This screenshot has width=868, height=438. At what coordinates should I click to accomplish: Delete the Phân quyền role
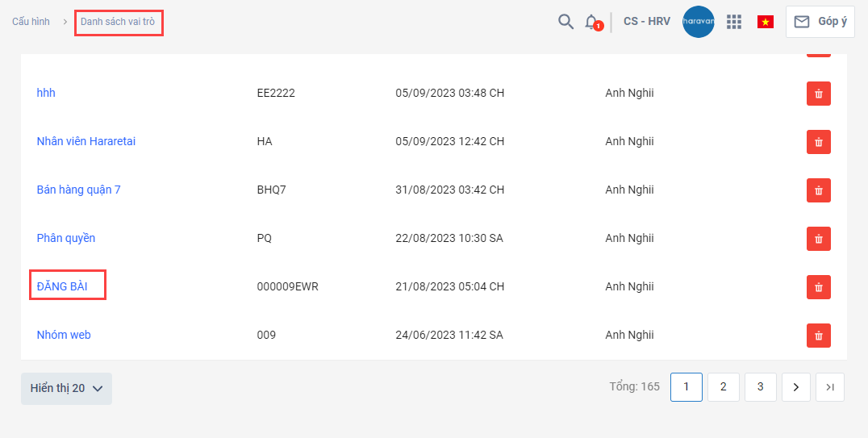[x=818, y=239]
